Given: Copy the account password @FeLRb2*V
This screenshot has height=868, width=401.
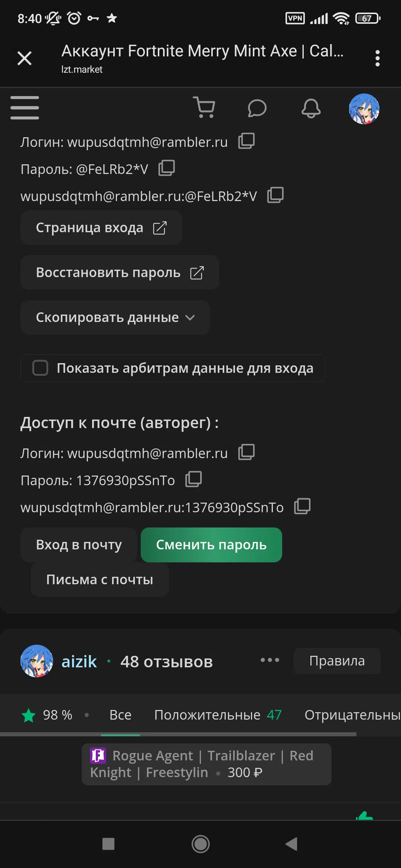Looking at the screenshot, I should (167, 168).
